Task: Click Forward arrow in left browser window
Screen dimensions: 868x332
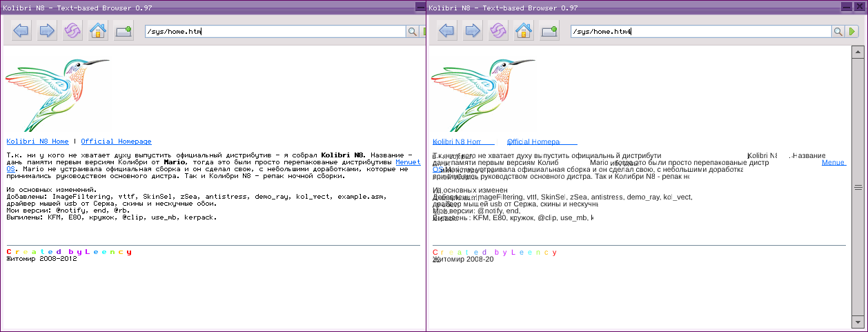Action: tap(47, 31)
